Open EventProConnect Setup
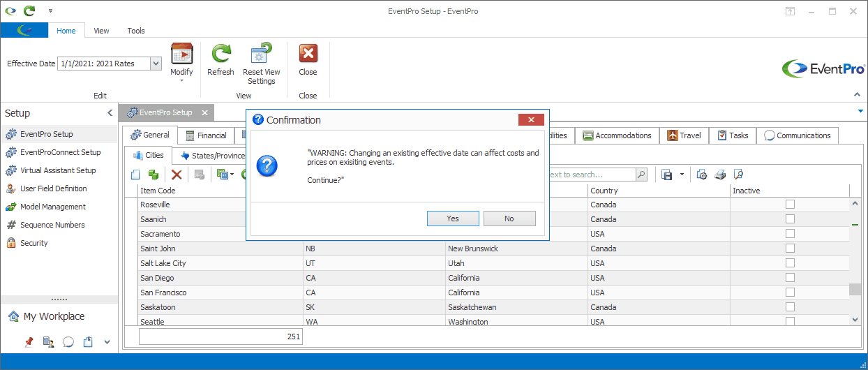The width and height of the screenshot is (868, 370). tap(59, 152)
